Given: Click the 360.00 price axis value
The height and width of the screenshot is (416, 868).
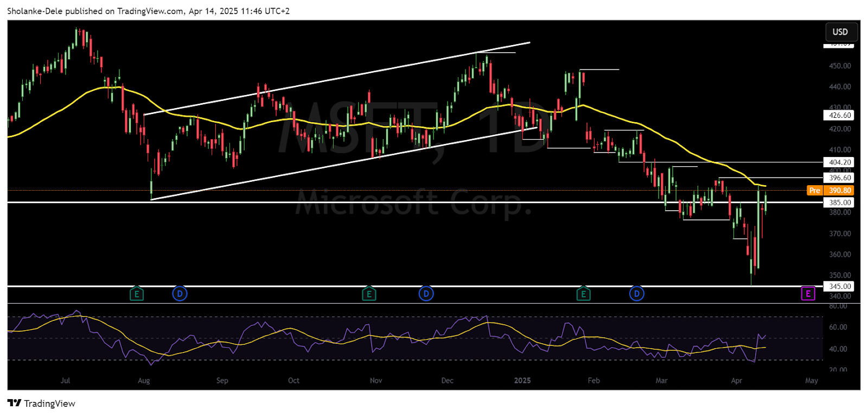Looking at the screenshot, I should tap(840, 255).
